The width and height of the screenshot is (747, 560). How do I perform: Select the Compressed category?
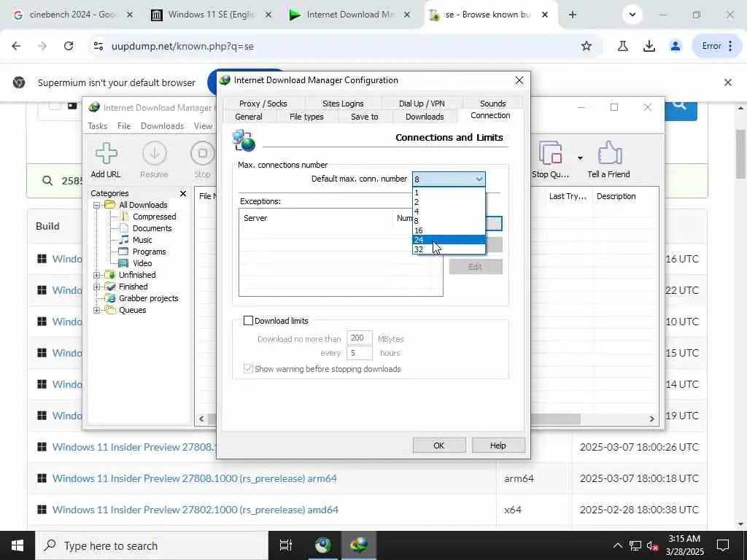tap(155, 217)
